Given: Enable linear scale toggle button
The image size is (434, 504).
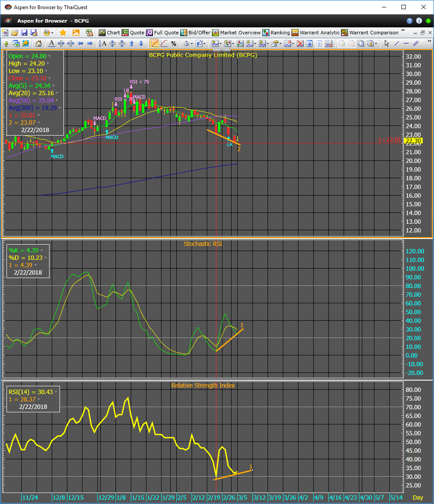Looking at the screenshot, I should (154, 43).
